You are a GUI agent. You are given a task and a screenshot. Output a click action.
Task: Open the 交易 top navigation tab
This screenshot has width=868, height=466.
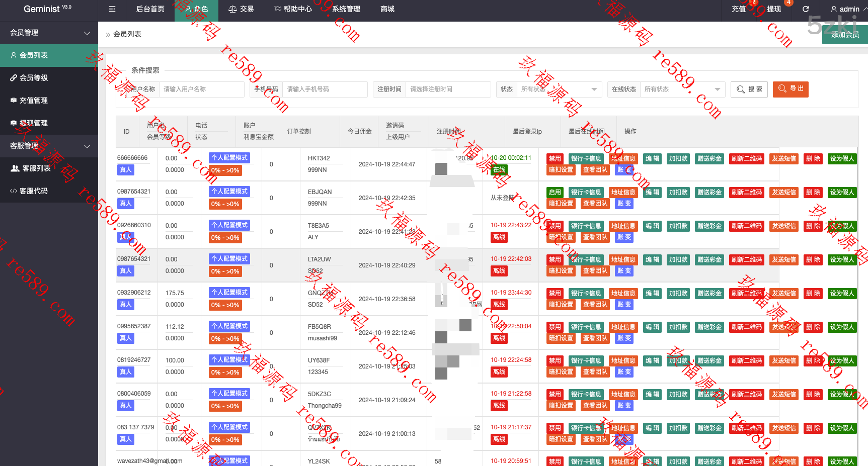click(x=241, y=9)
